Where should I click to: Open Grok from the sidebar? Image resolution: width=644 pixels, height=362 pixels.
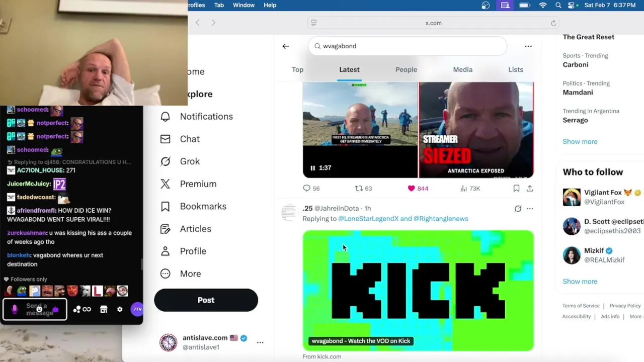click(x=165, y=161)
